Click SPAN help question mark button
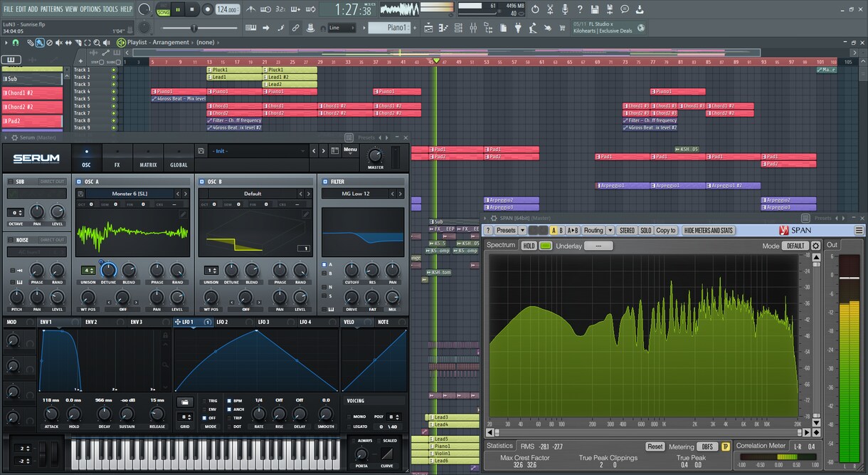Viewport: 868px width, 475px height. [488, 231]
